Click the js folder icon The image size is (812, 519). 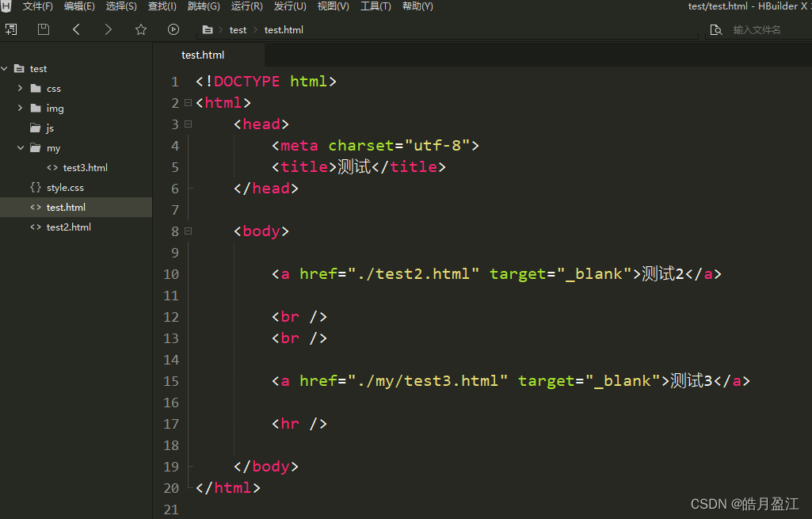pos(36,128)
